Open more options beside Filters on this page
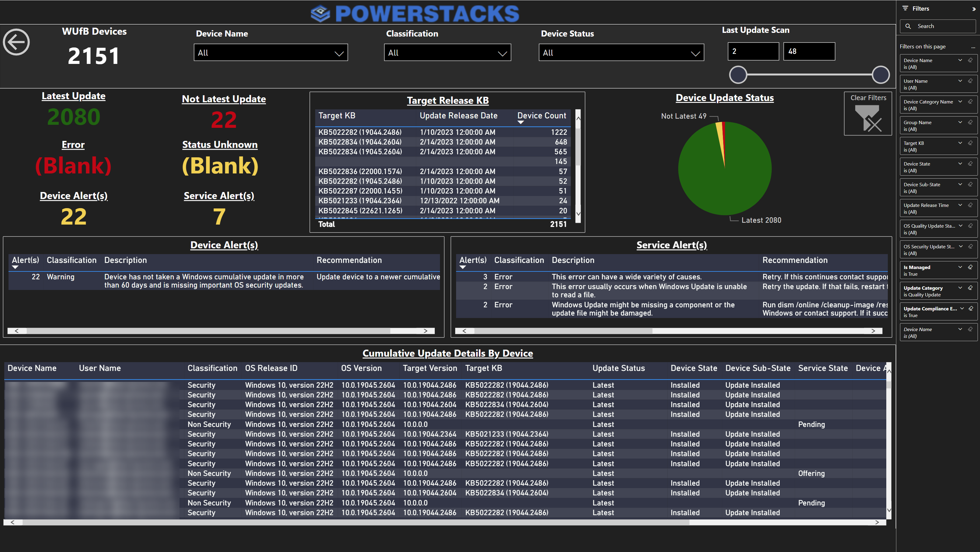This screenshot has width=980, height=552. click(973, 47)
